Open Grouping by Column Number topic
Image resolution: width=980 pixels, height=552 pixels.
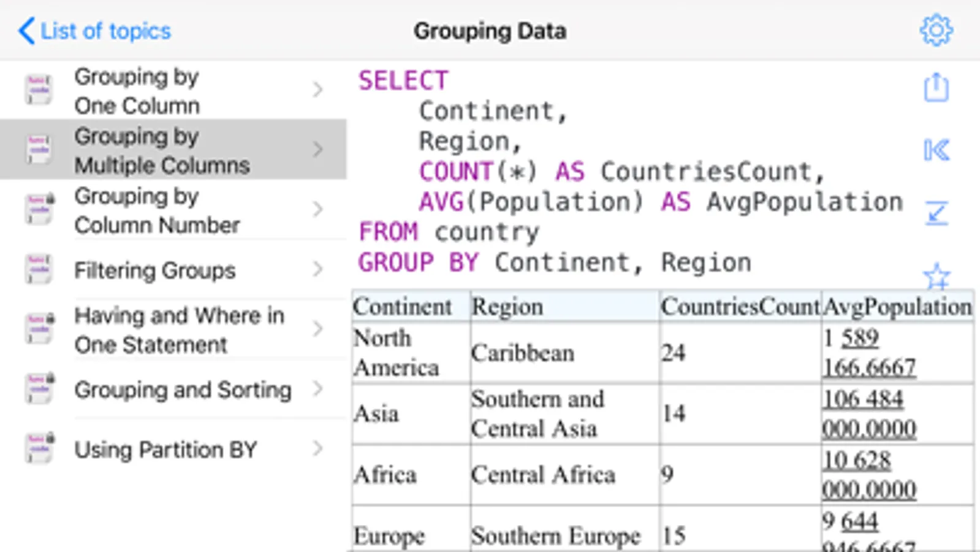[x=157, y=210]
